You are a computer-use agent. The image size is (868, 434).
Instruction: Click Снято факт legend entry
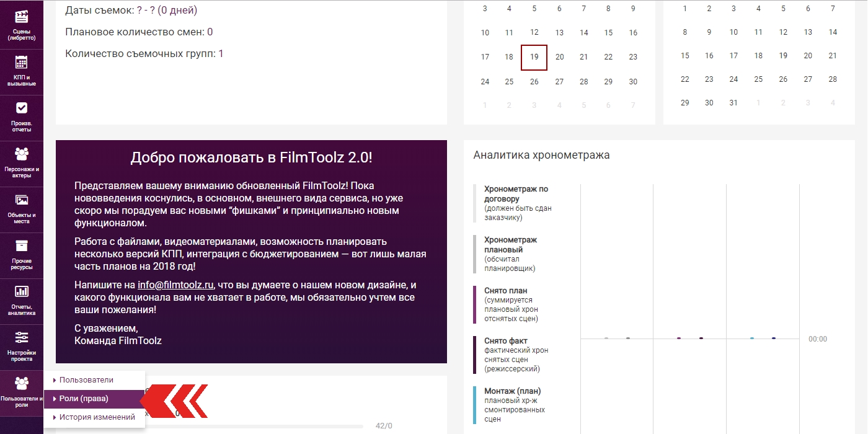[512, 355]
